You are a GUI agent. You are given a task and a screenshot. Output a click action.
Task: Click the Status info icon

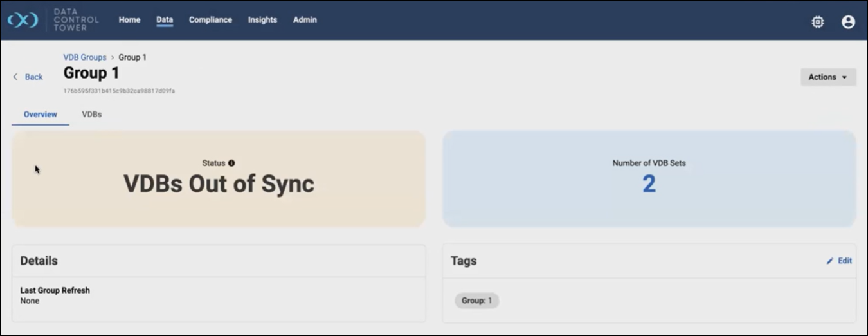[x=231, y=163]
